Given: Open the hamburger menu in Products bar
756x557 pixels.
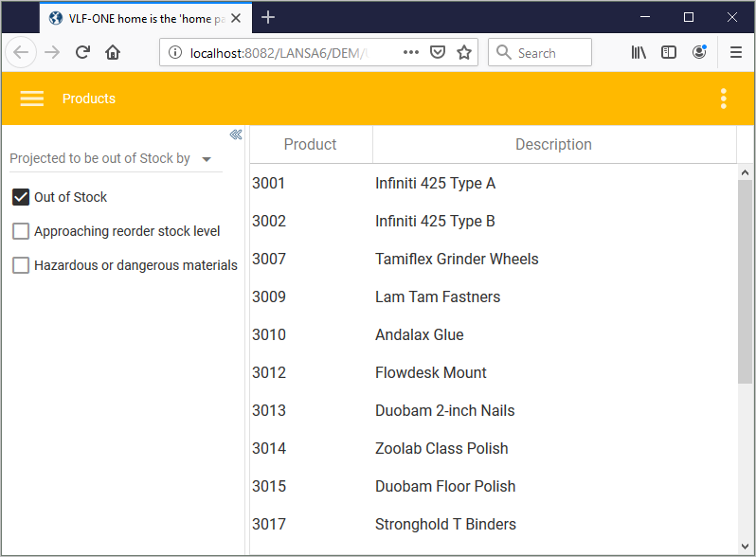Looking at the screenshot, I should (x=32, y=99).
